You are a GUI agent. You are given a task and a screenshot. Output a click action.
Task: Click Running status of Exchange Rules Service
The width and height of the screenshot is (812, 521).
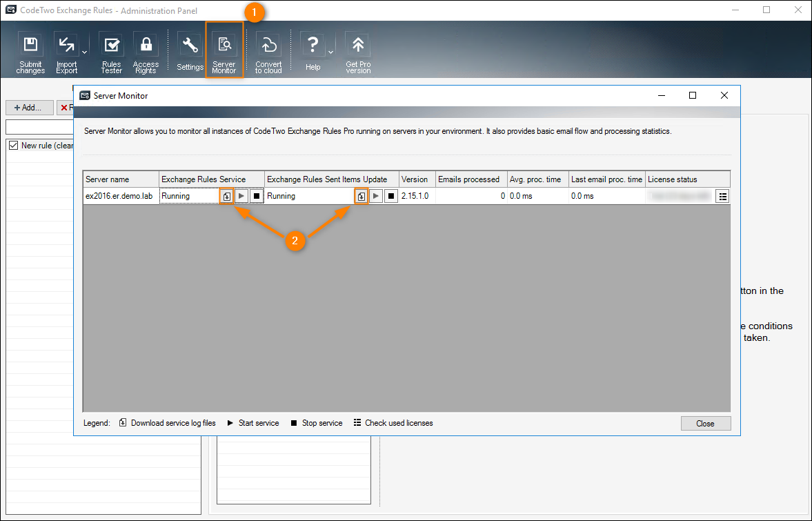175,196
